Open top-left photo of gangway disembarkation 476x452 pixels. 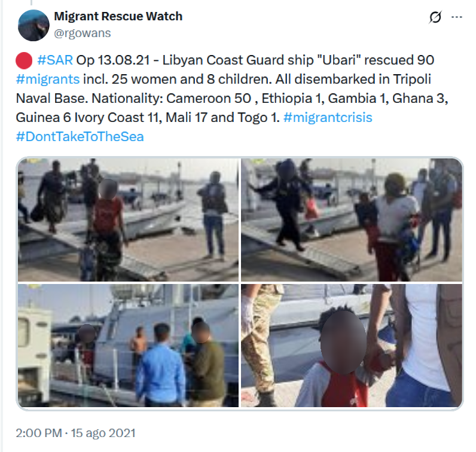(x=128, y=220)
